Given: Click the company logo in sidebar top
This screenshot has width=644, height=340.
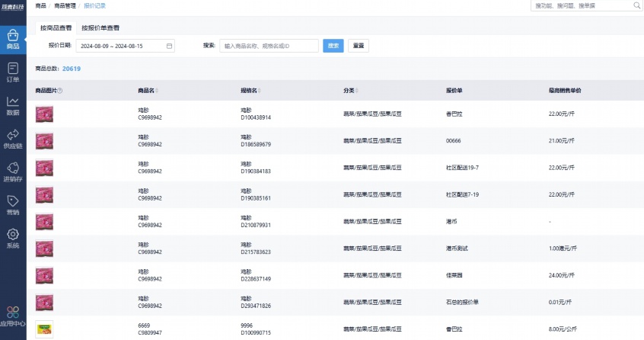Looking at the screenshot, I should (x=13, y=7).
